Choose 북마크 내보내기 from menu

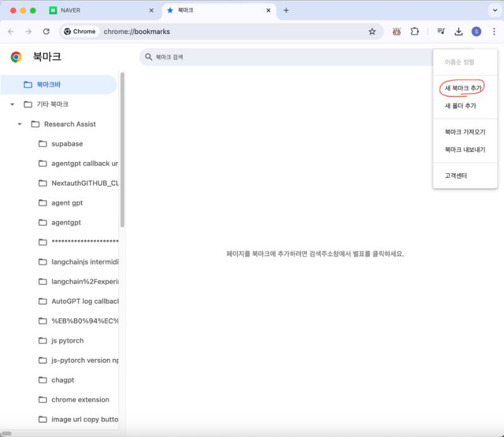click(x=464, y=150)
